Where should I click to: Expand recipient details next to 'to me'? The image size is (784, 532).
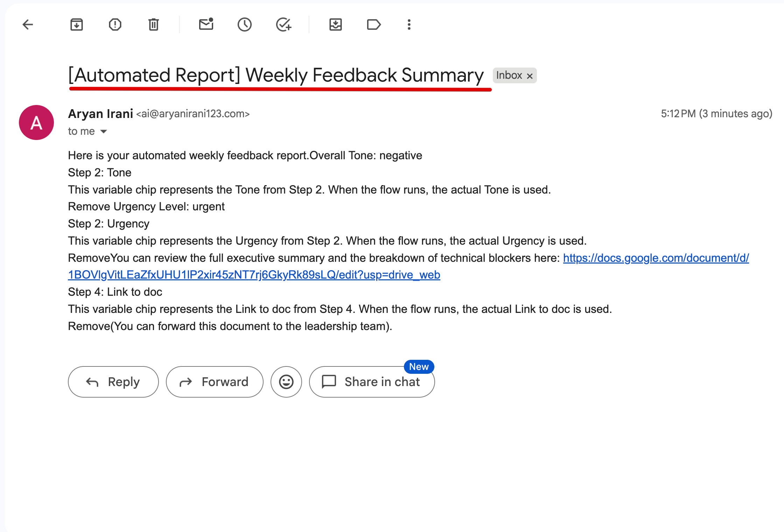[104, 131]
